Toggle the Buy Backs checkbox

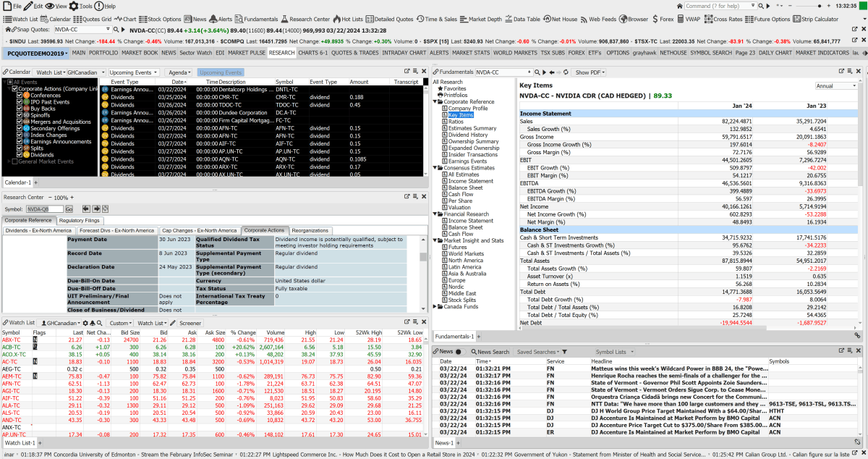20,109
